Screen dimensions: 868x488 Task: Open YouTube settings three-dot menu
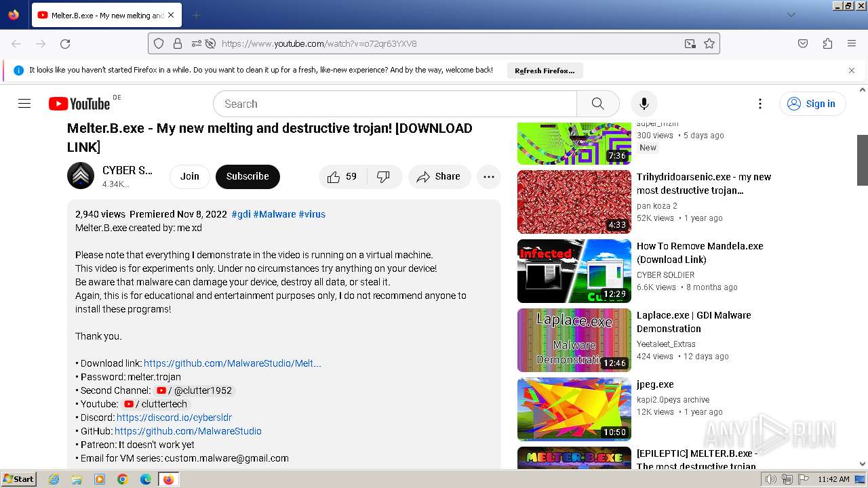tap(760, 104)
